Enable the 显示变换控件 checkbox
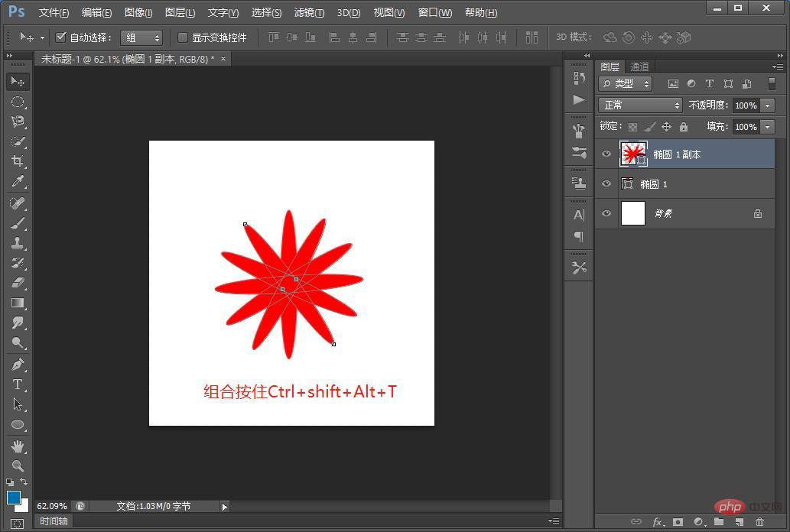 (183, 37)
